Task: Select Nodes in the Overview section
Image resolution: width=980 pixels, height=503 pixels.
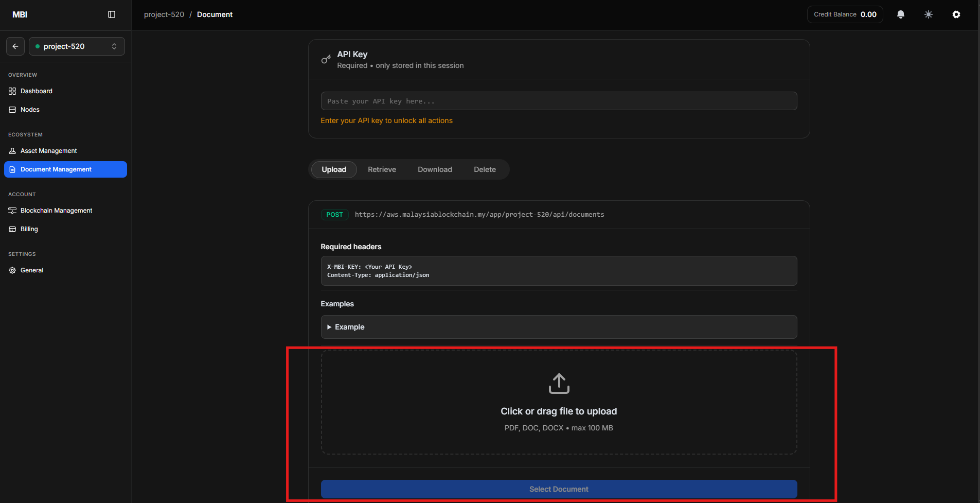Action: click(29, 109)
